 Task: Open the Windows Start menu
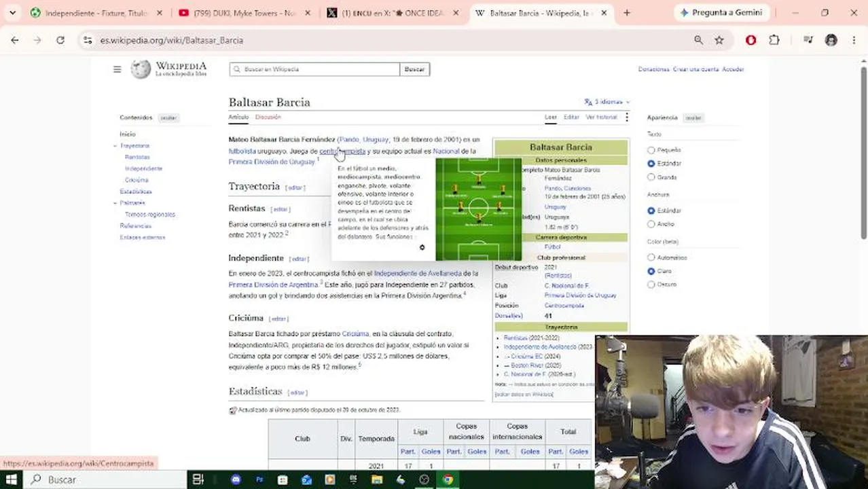12,479
